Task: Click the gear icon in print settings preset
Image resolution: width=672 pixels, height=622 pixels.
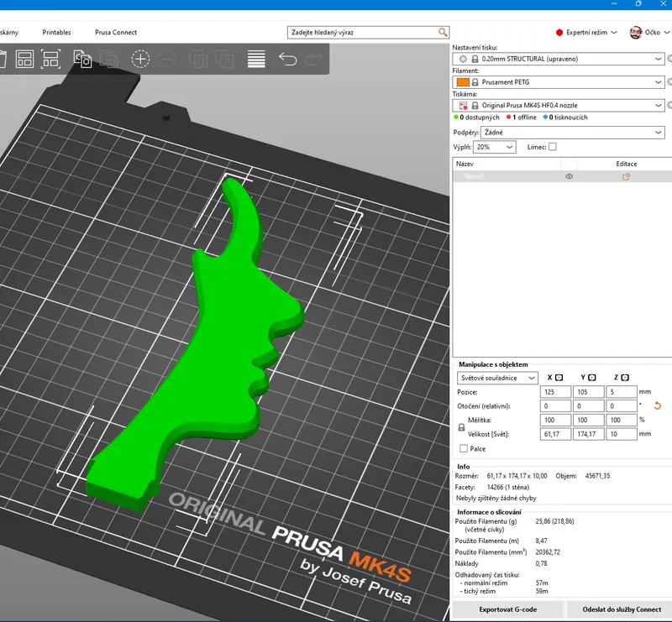Action: [463, 59]
